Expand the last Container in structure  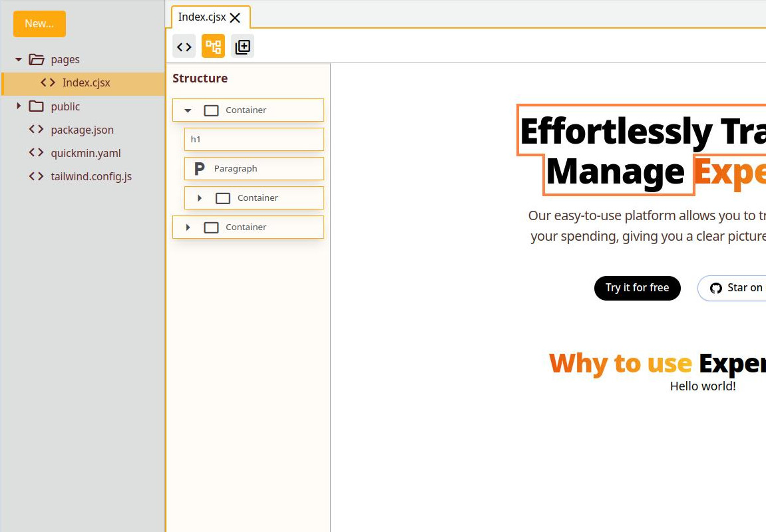tap(188, 227)
